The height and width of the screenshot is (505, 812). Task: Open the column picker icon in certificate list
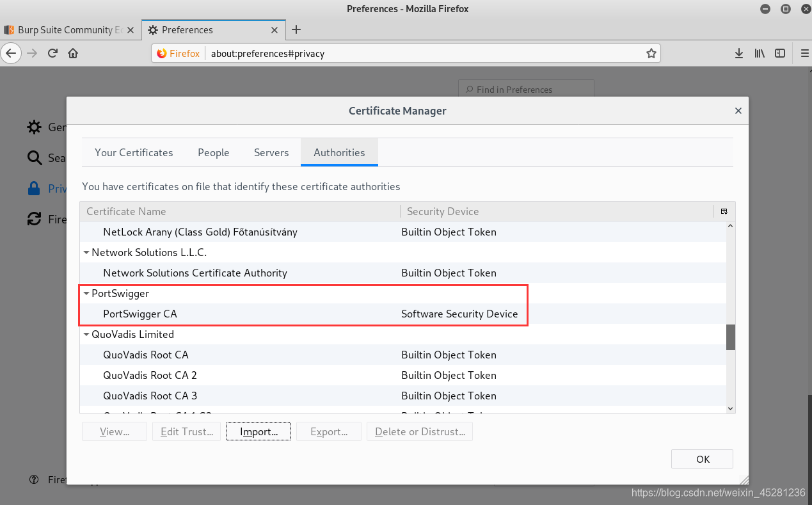point(724,211)
